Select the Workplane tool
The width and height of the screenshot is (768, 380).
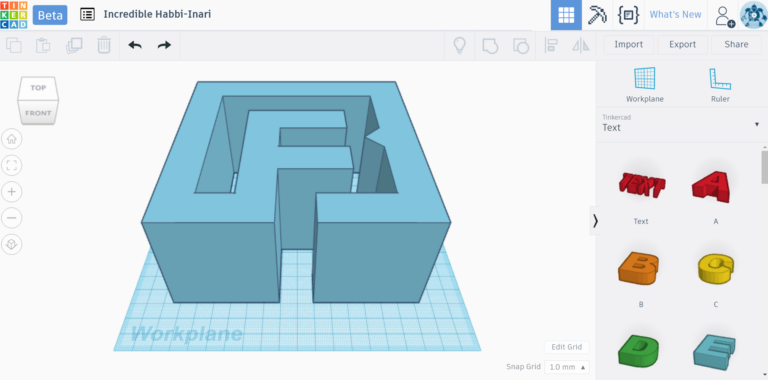click(645, 85)
